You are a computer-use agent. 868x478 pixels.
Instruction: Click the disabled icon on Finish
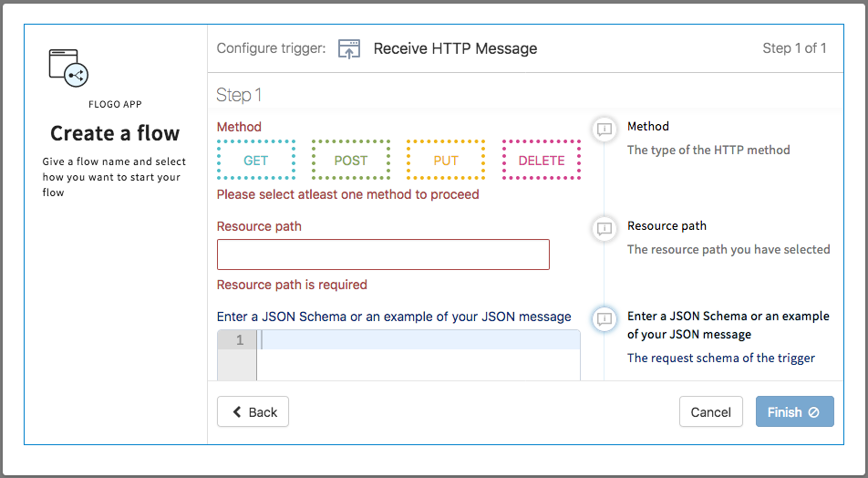click(814, 412)
